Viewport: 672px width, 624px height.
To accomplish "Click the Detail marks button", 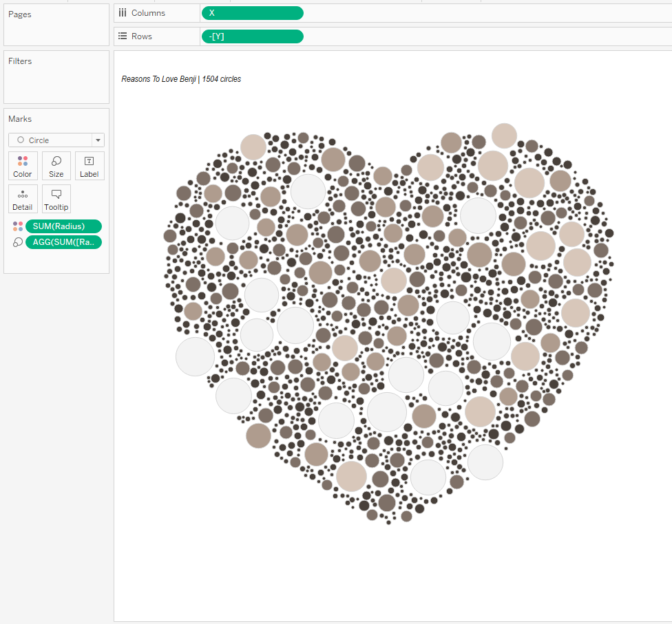I will pyautogui.click(x=23, y=199).
